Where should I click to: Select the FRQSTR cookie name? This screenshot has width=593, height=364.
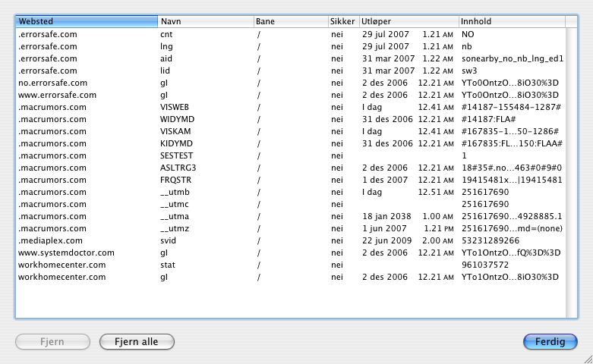[x=176, y=180]
